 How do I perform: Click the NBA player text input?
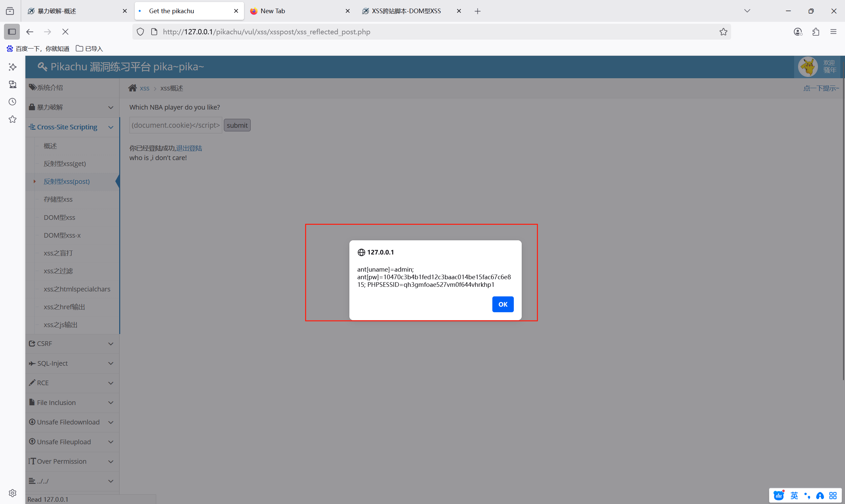[x=176, y=125]
